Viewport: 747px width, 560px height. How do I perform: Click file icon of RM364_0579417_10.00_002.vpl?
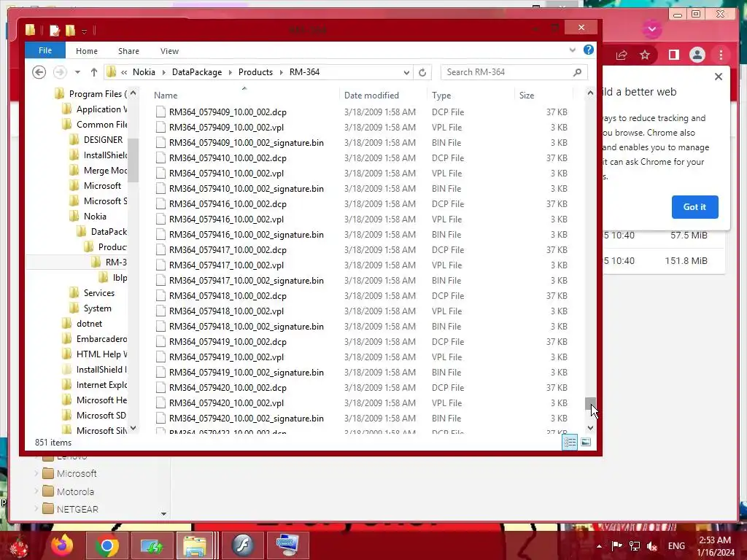click(161, 265)
